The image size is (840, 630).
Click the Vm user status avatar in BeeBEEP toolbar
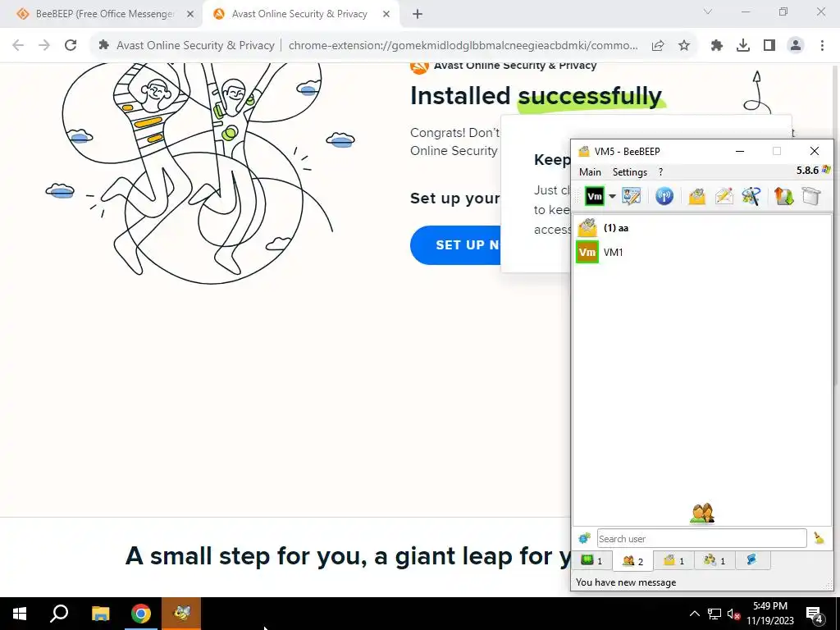click(x=594, y=196)
